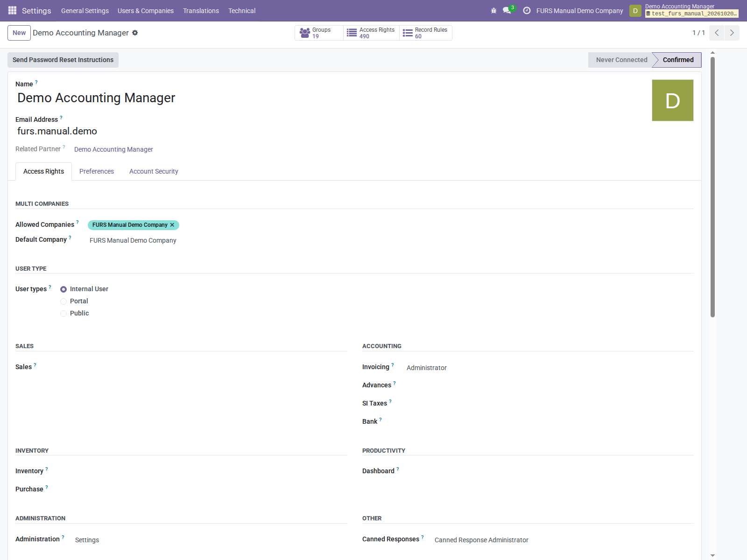Open the conversations chat icon
747x560 pixels.
coord(507,10)
